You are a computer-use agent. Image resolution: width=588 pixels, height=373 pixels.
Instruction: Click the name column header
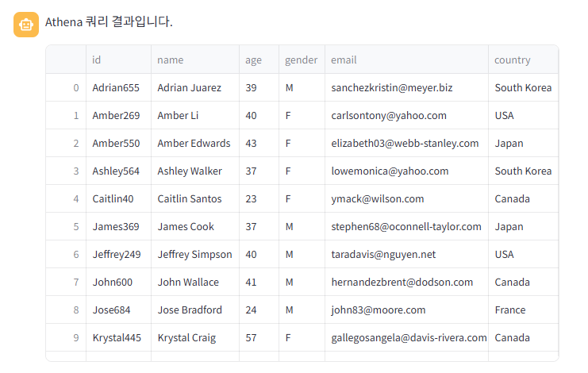click(195, 60)
